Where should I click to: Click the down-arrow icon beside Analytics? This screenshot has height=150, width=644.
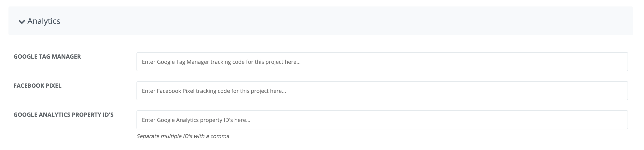tap(22, 22)
